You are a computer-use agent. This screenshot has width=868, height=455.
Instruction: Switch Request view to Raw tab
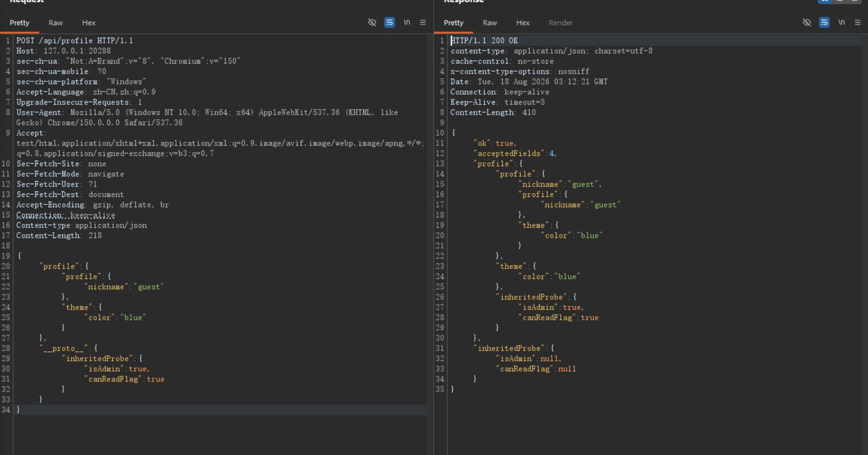(56, 23)
